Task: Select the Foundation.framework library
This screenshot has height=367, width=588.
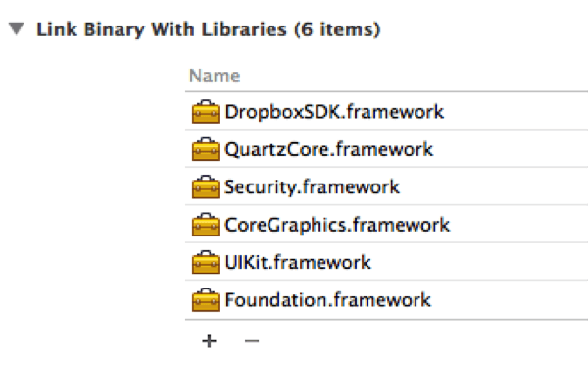Action: click(327, 299)
